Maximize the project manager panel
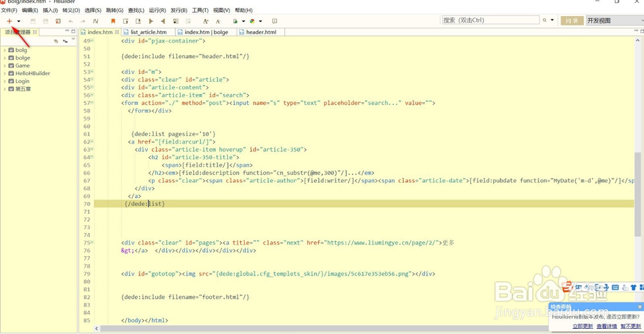This screenshot has height=334, width=644. click(73, 31)
